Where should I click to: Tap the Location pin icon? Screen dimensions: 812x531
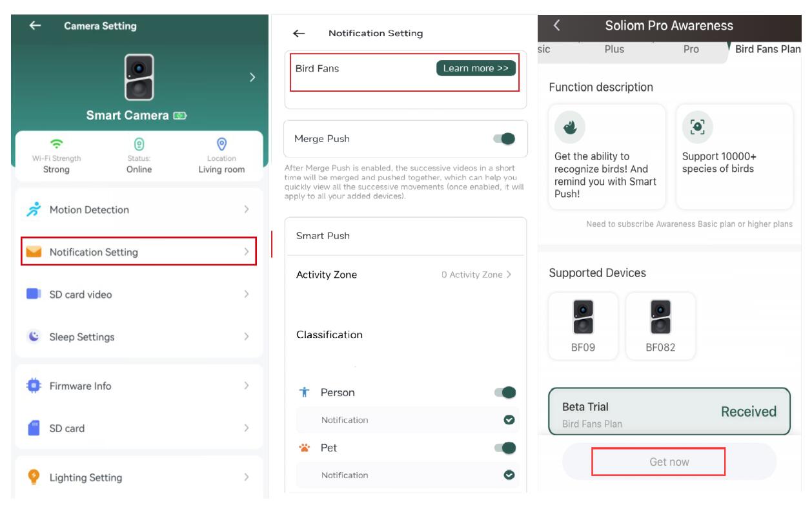point(221,144)
